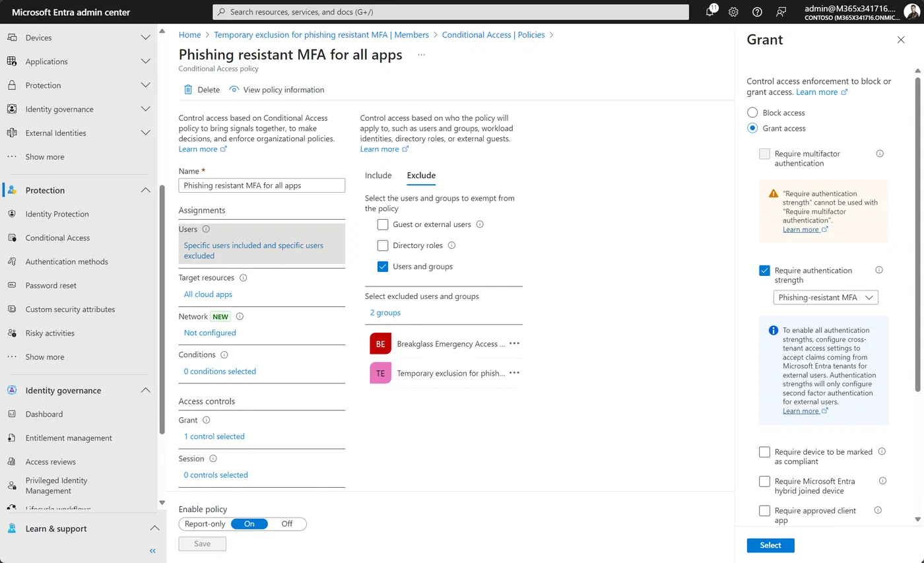Screen dimensions: 924x563
Task: Check the Guest or external users checkbox
Action: point(383,224)
